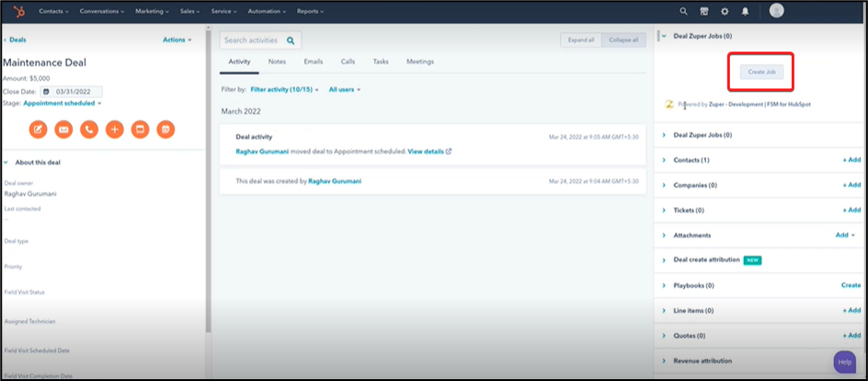Toggle Expand all activities

[581, 40]
